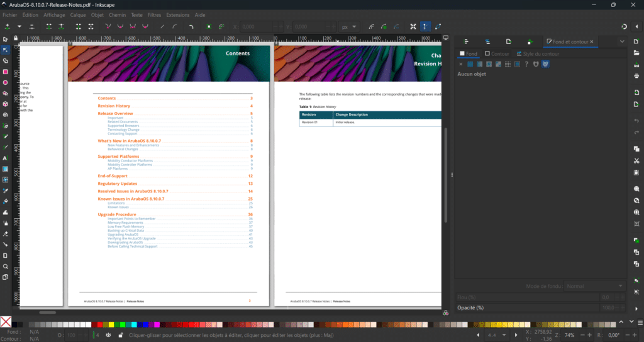Click the Delete selected nodes icon
Viewport: 644px width, 342px height.
pos(31,26)
